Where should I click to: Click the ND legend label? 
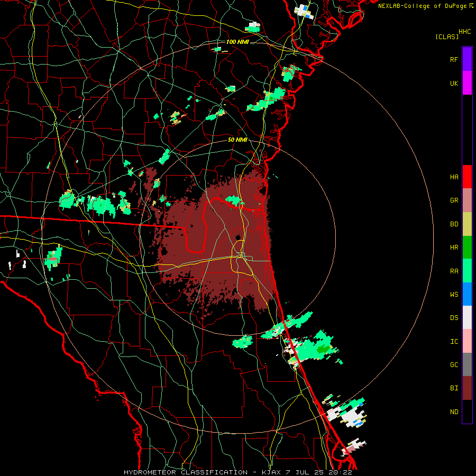pos(454,412)
